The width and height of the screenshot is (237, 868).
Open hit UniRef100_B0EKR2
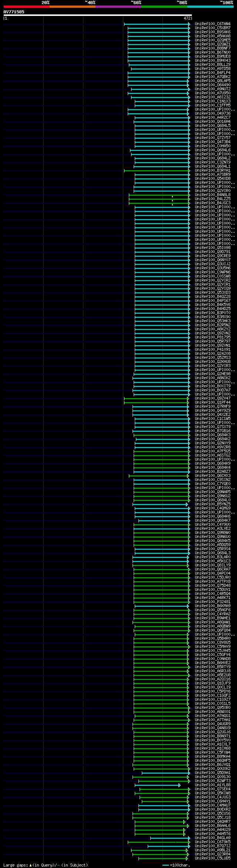[213, 809]
